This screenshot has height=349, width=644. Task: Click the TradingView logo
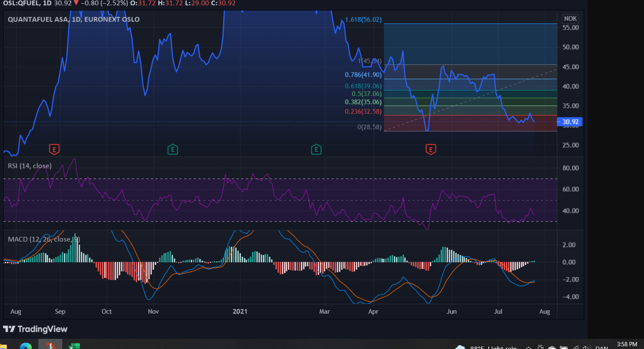pos(35,329)
